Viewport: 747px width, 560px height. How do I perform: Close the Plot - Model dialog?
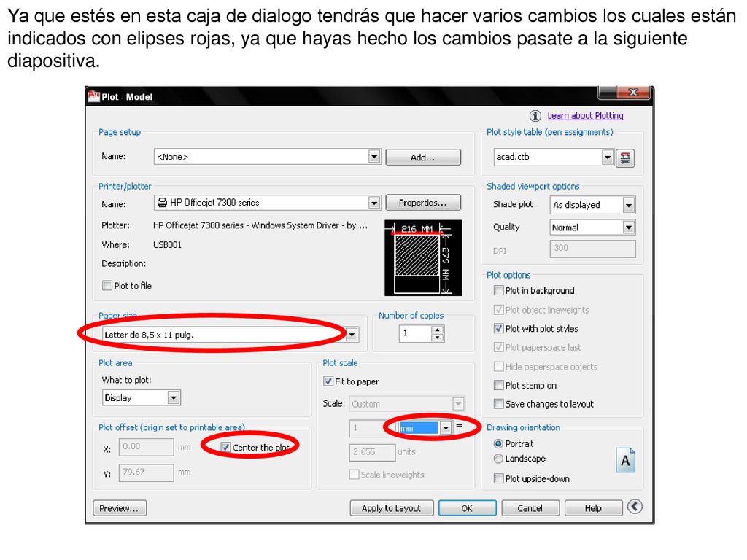[x=633, y=93]
